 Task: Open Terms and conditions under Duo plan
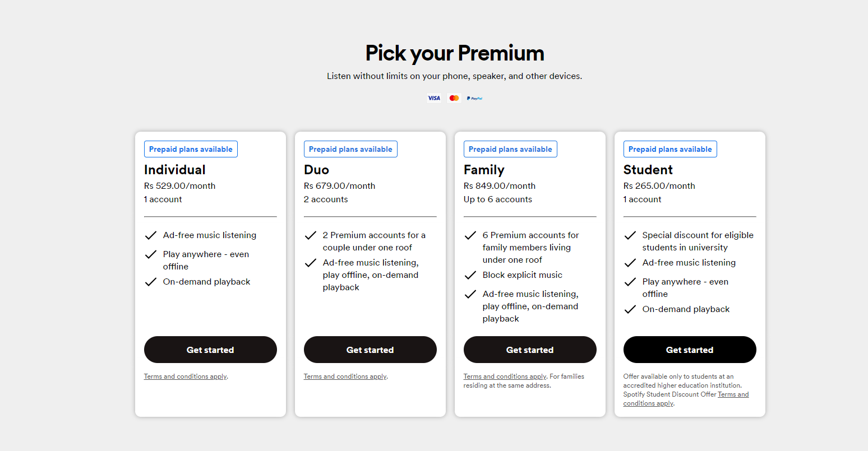(345, 376)
